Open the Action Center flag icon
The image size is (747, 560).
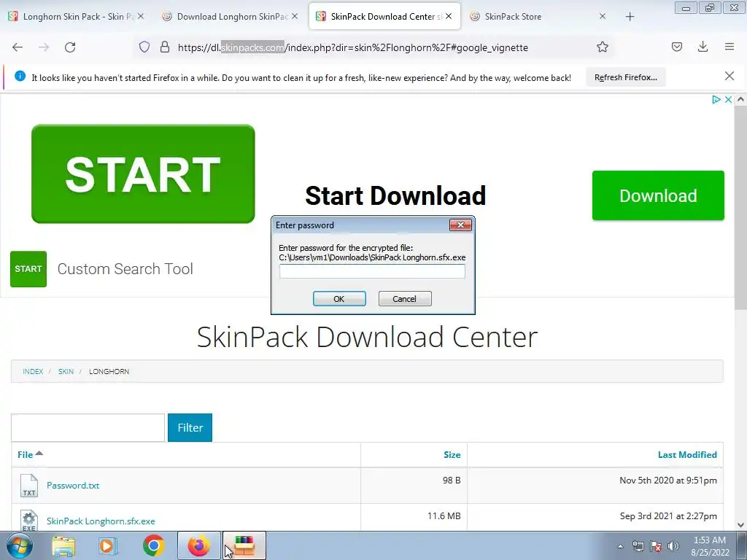click(x=656, y=546)
